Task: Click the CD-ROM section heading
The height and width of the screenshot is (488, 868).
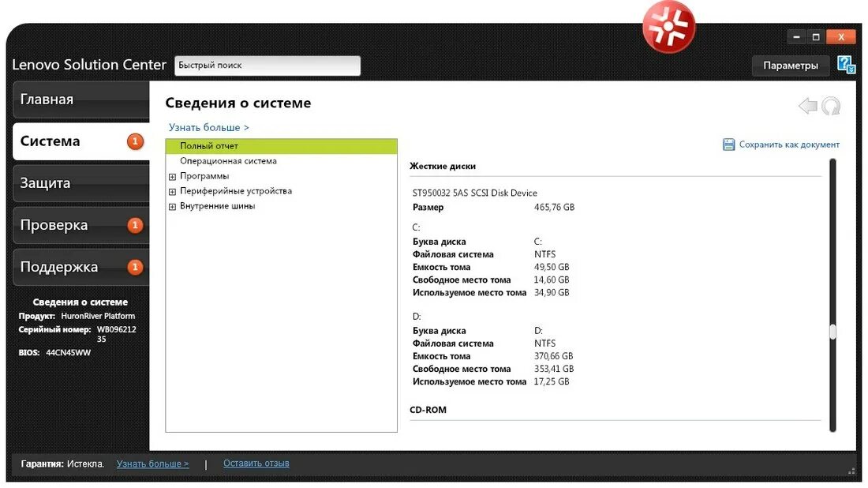Action: coord(428,410)
